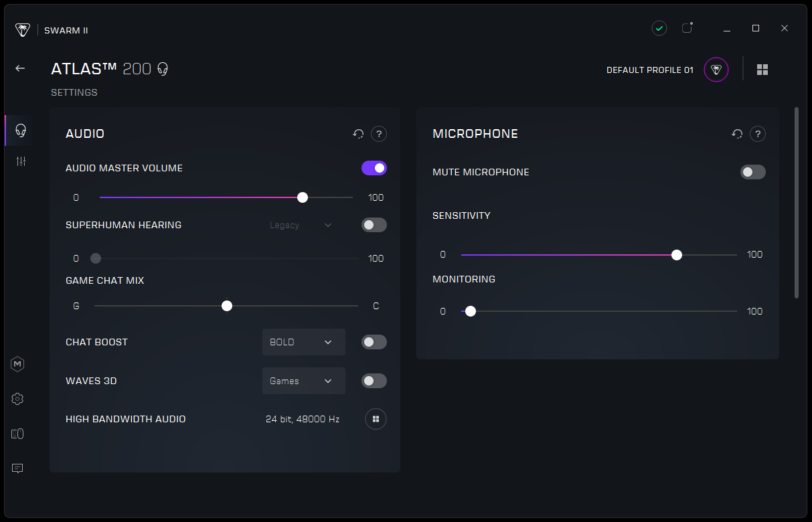This screenshot has width=812, height=522.
Task: Open the Superhuman Hearing Legacy dropdown
Action: pyautogui.click(x=301, y=225)
